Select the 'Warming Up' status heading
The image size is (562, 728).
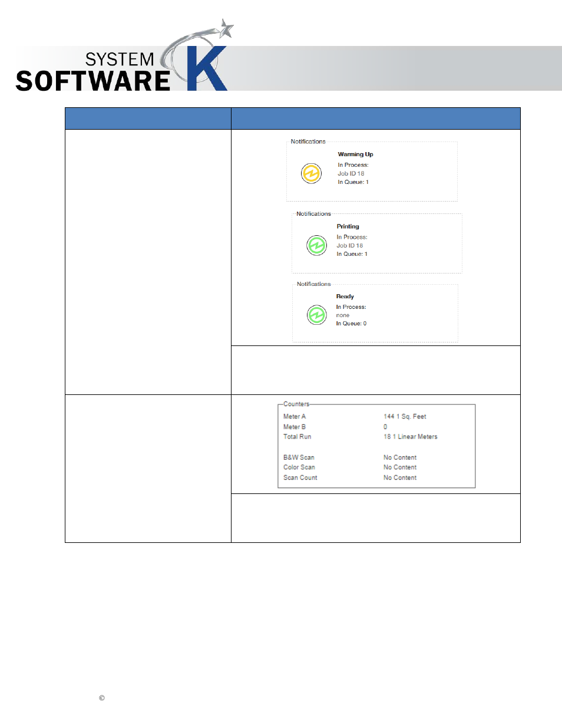[355, 154]
